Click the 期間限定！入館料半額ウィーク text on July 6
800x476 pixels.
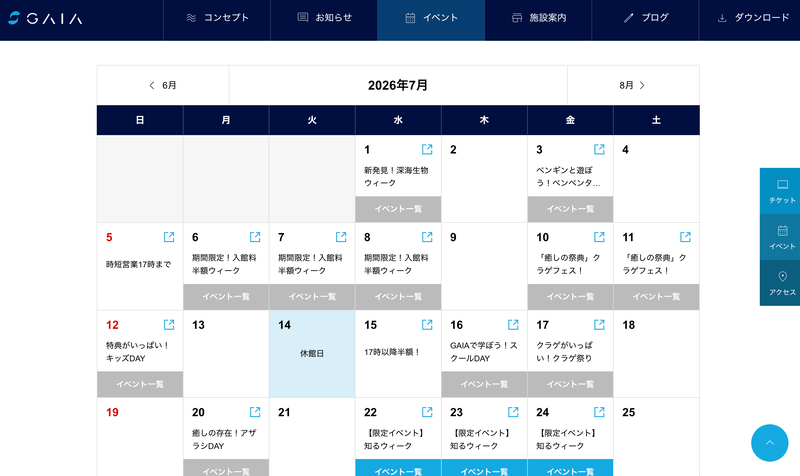(x=224, y=264)
